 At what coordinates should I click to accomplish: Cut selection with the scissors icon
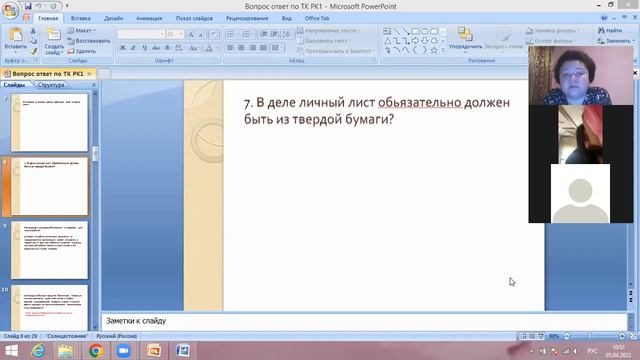33,31
